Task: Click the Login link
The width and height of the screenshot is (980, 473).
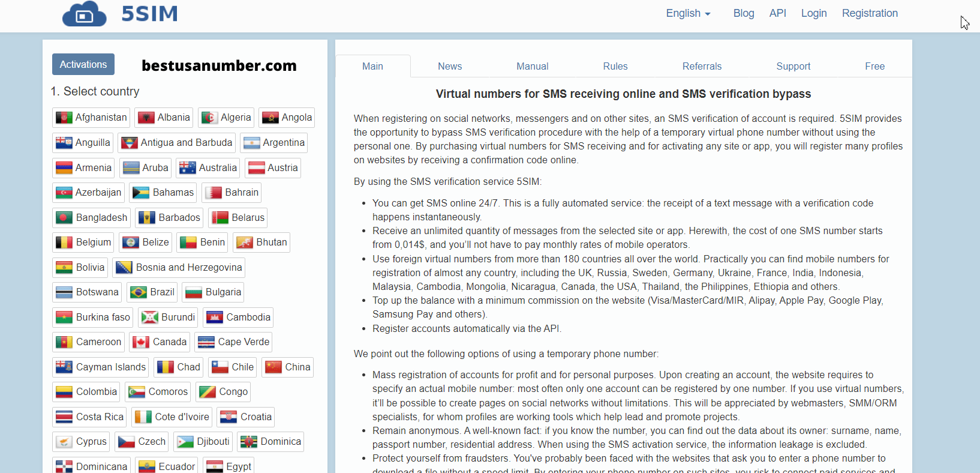Action: click(814, 13)
